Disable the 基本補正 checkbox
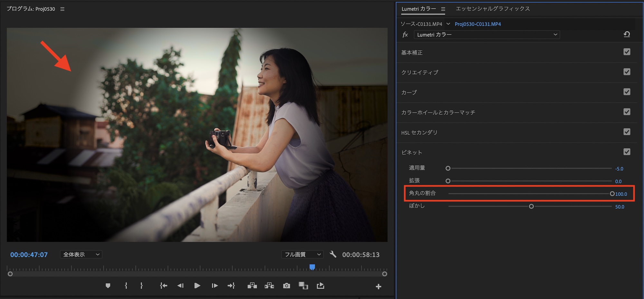 tap(627, 52)
